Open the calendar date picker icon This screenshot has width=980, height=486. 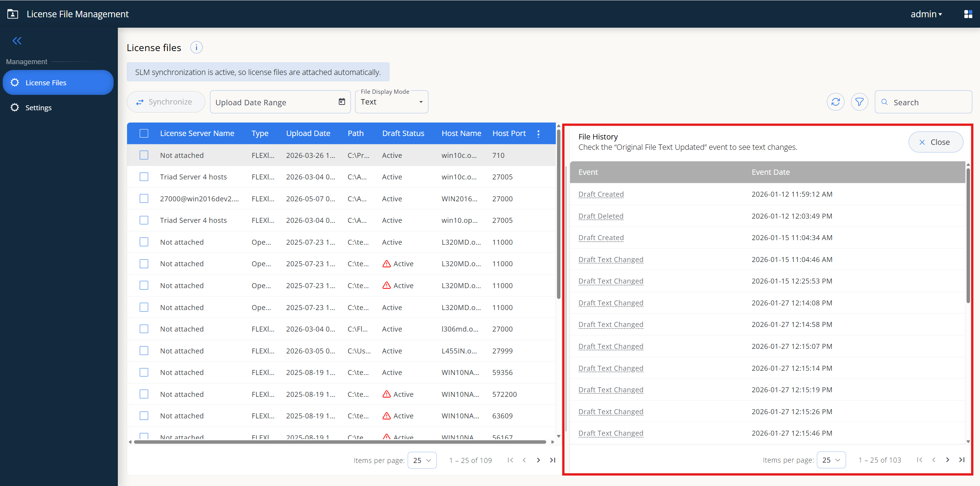coord(342,102)
